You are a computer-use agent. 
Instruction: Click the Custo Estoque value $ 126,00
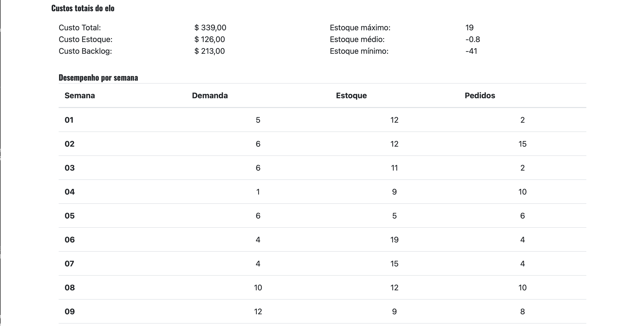[x=210, y=39]
